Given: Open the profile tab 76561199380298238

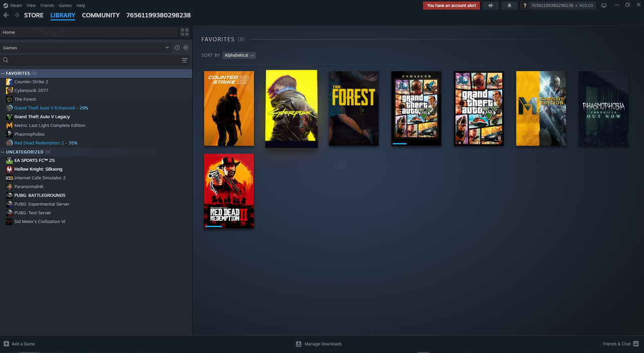Looking at the screenshot, I should tap(158, 15).
